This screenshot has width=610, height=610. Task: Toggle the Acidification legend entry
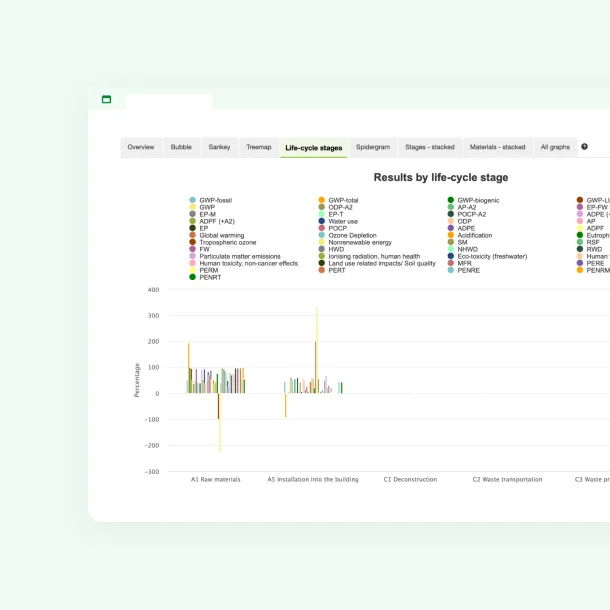(470, 235)
